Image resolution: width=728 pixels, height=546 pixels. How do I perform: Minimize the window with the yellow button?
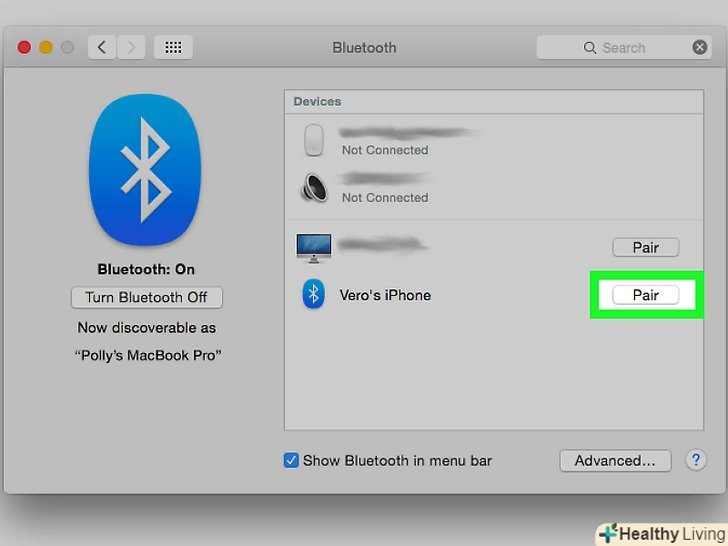(x=46, y=47)
